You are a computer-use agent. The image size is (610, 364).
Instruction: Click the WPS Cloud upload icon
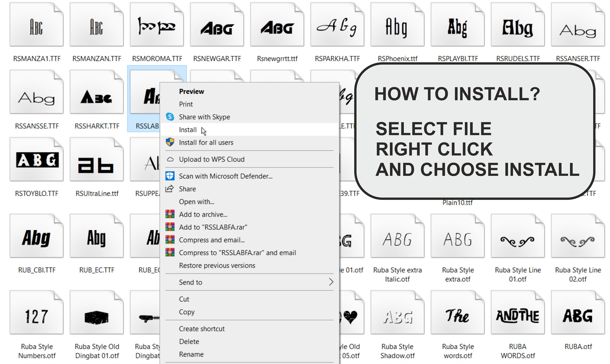coord(170,159)
